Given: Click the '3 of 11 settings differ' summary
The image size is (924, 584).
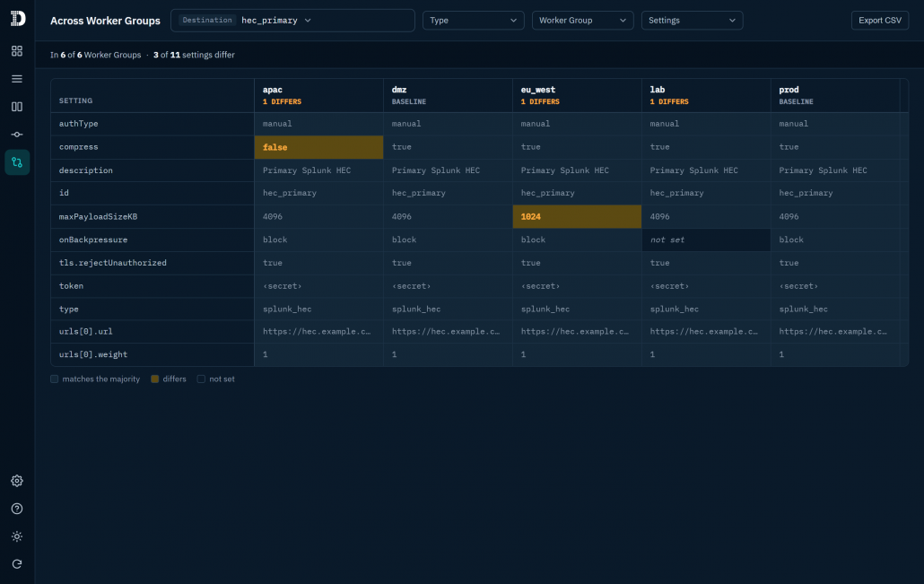Looking at the screenshot, I should pyautogui.click(x=194, y=55).
